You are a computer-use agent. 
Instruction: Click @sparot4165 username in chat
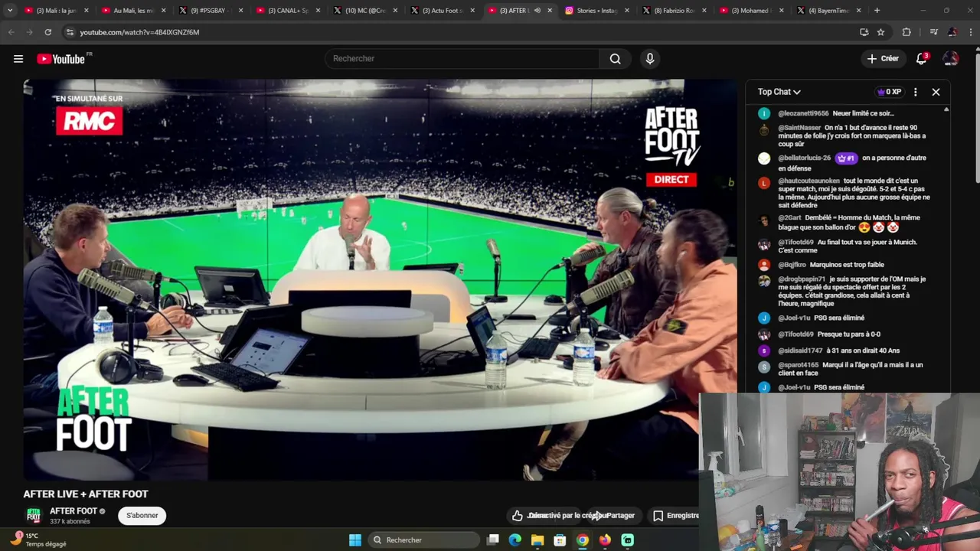click(799, 365)
